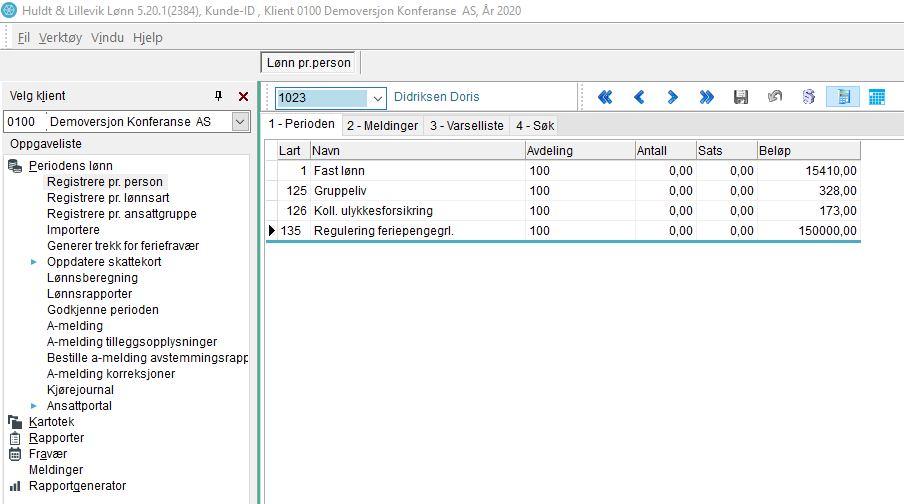Expand the Oppdatere skattekort tree node
Screen dimensions: 904x504
(x=34, y=262)
